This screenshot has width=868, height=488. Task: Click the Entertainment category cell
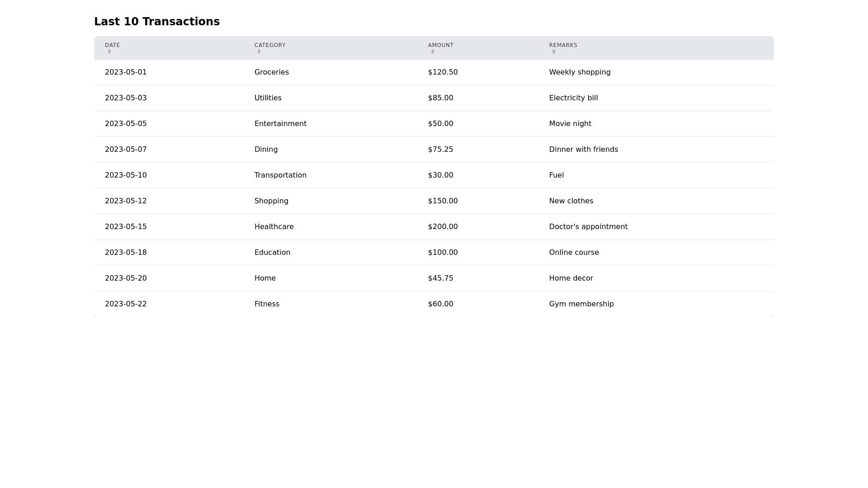click(280, 124)
